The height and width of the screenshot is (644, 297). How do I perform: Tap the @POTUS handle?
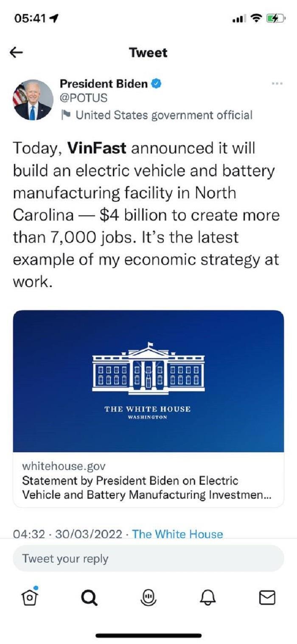pyautogui.click(x=83, y=98)
